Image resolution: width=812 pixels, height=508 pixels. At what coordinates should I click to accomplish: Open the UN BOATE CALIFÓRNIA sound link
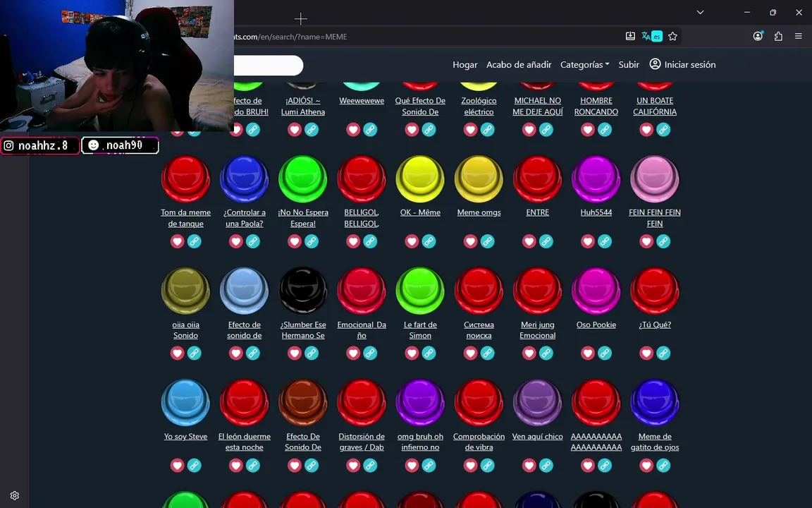click(x=655, y=107)
